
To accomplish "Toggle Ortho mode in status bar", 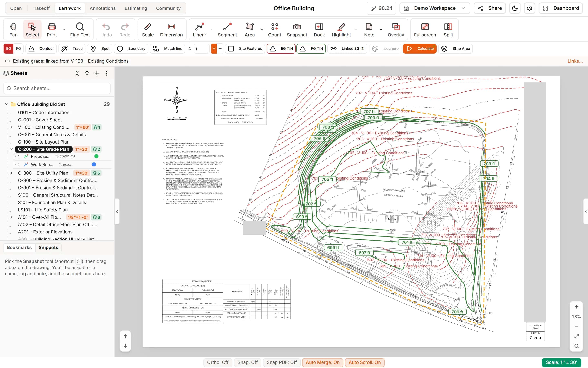I will (218, 362).
